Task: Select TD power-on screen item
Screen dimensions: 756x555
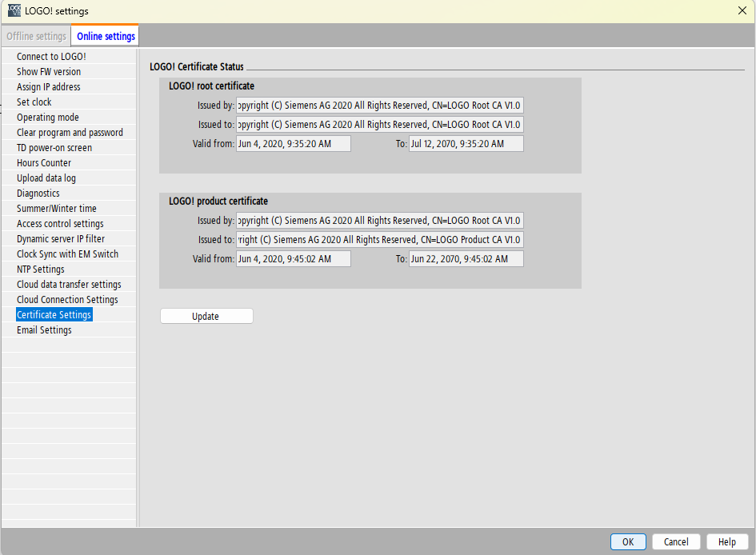Action: pos(54,147)
